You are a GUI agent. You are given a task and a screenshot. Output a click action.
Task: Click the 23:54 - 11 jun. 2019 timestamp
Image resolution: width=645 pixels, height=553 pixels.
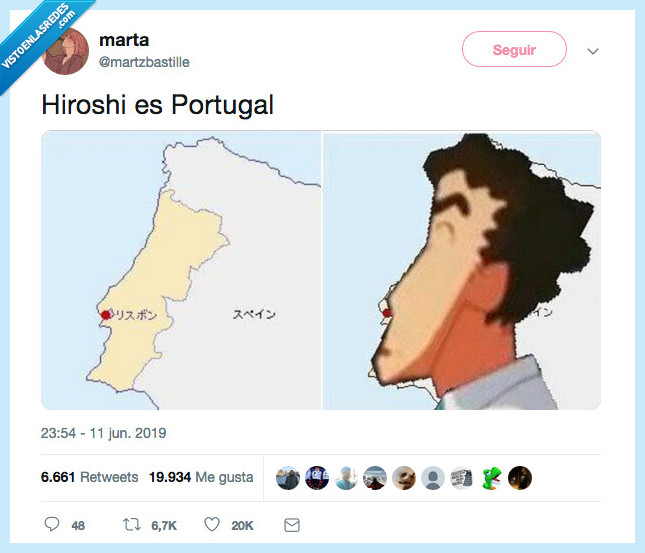pos(103,433)
